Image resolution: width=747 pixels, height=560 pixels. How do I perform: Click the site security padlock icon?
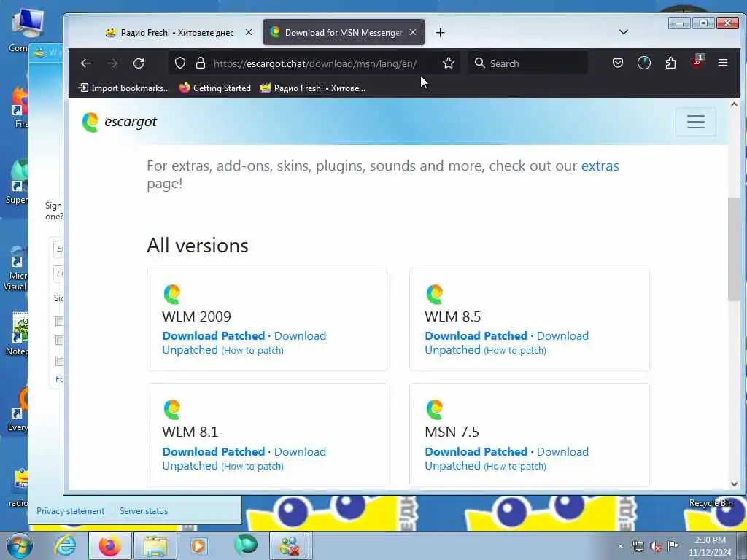click(201, 63)
